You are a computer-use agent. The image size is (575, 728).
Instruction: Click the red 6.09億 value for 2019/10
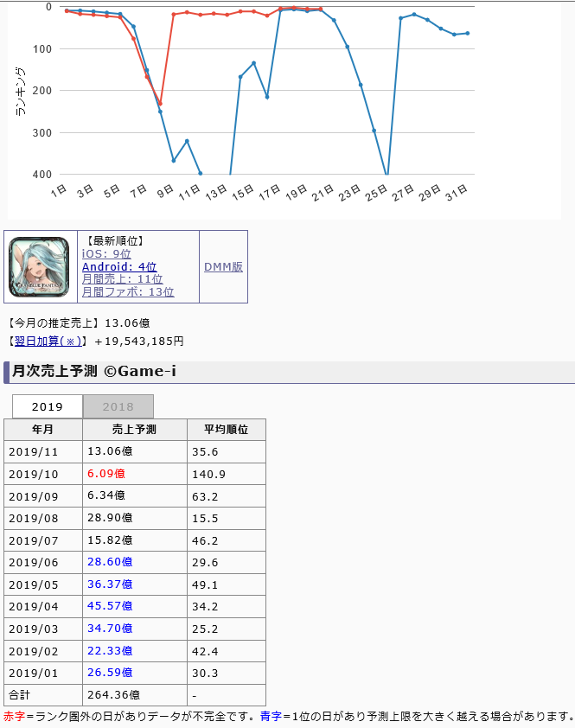pyautogui.click(x=105, y=474)
